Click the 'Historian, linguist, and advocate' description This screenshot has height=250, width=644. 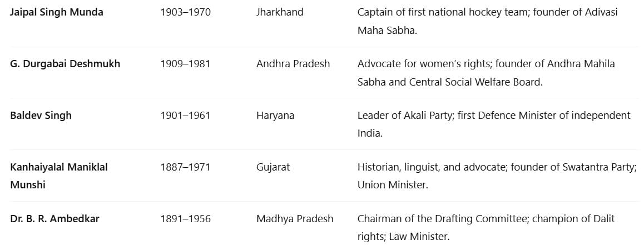497,176
